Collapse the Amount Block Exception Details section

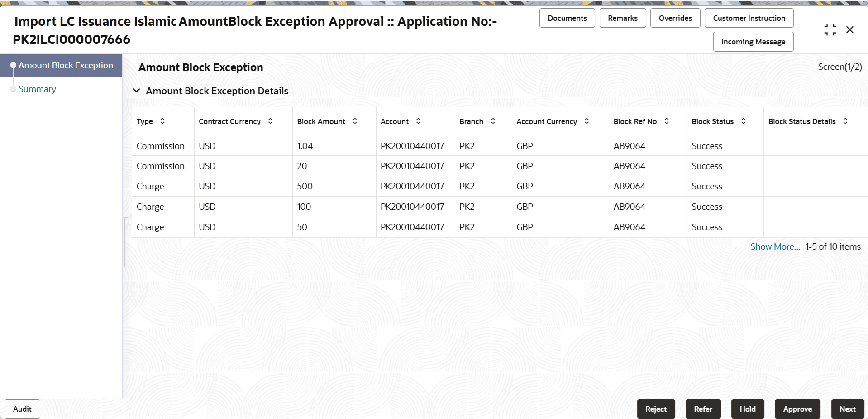(137, 90)
